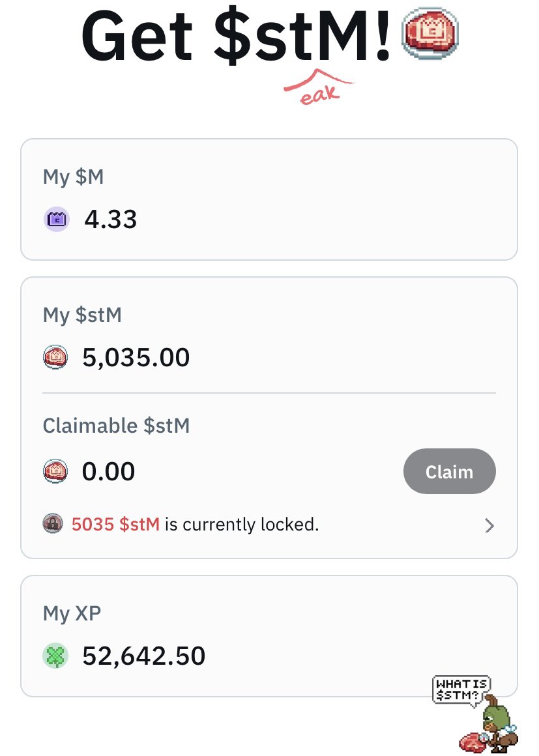Viewport: 539px width, 756px height.
Task: Expand locked $stM details with the chevron arrow
Action: coord(489,525)
